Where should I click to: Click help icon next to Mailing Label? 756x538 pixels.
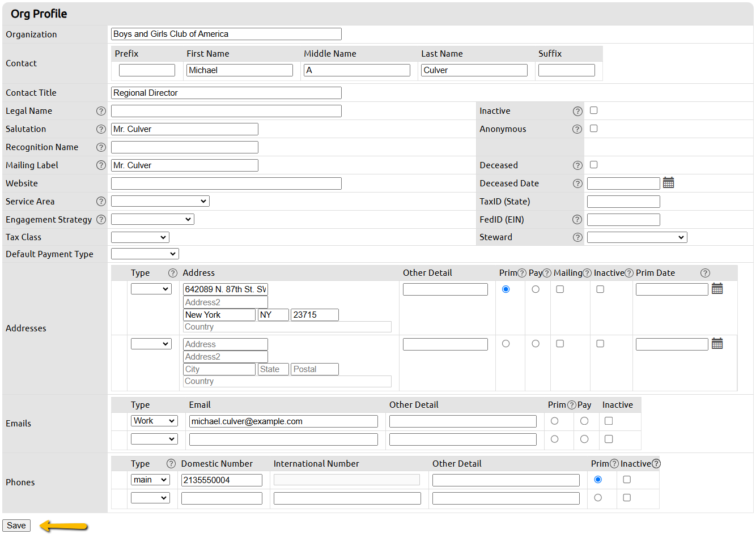pyautogui.click(x=101, y=165)
